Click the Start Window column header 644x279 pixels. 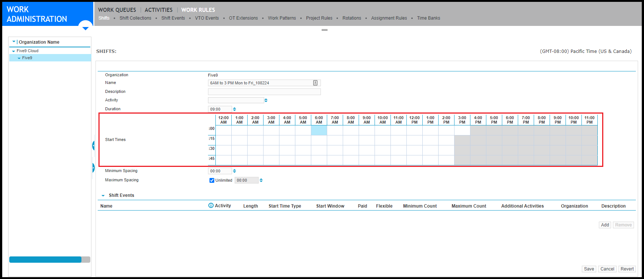[330, 206]
